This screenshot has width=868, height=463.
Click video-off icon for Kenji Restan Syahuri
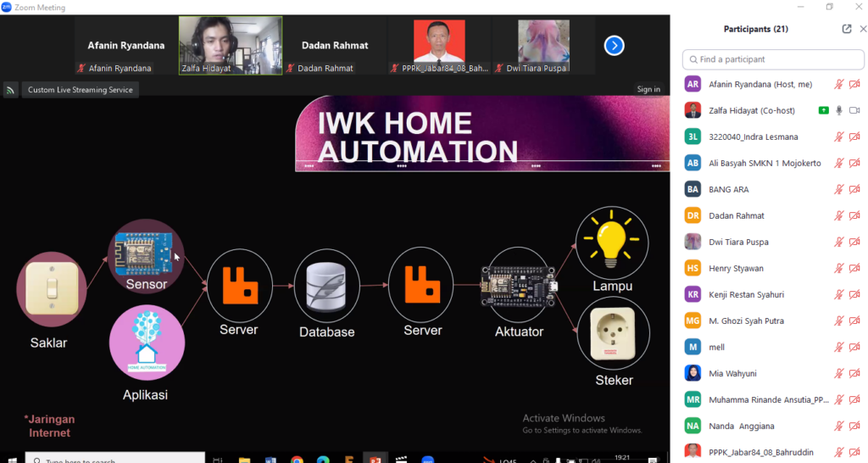pyautogui.click(x=854, y=294)
